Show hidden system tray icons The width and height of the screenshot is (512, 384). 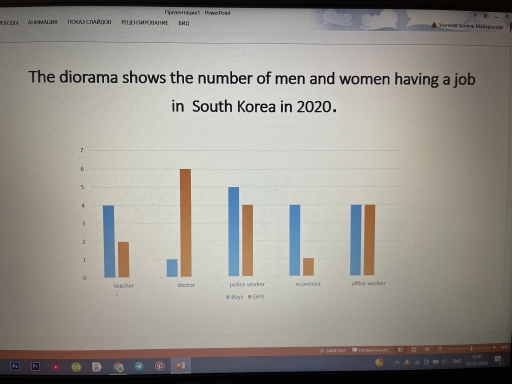[x=397, y=362]
